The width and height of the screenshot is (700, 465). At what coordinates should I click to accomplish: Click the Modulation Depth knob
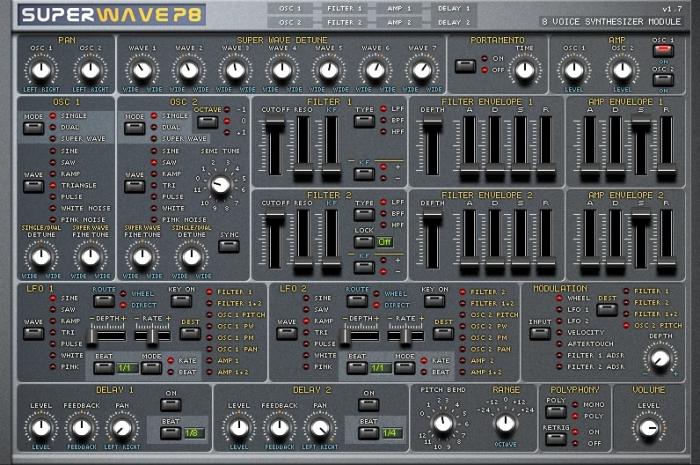(659, 359)
